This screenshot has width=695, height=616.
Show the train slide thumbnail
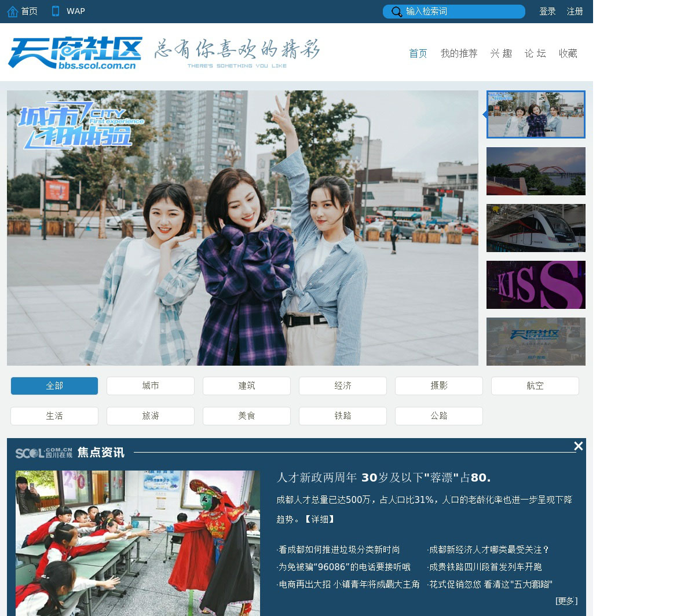click(x=536, y=228)
